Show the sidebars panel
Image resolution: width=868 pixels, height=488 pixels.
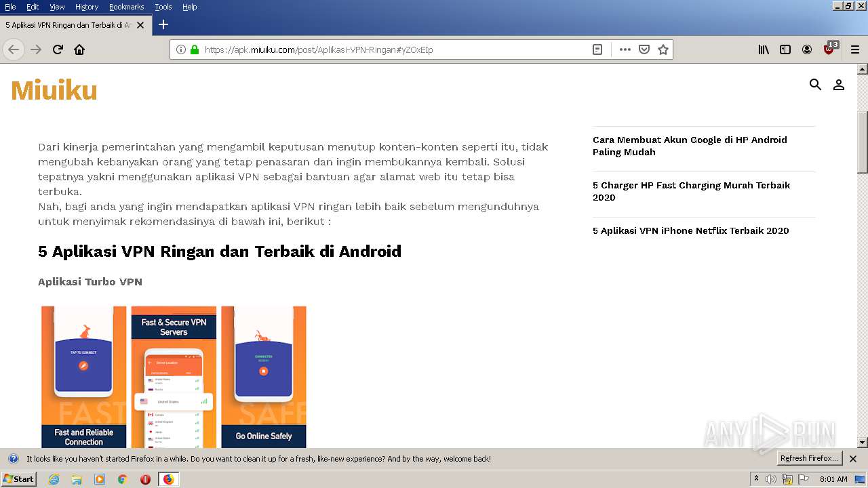tap(785, 49)
